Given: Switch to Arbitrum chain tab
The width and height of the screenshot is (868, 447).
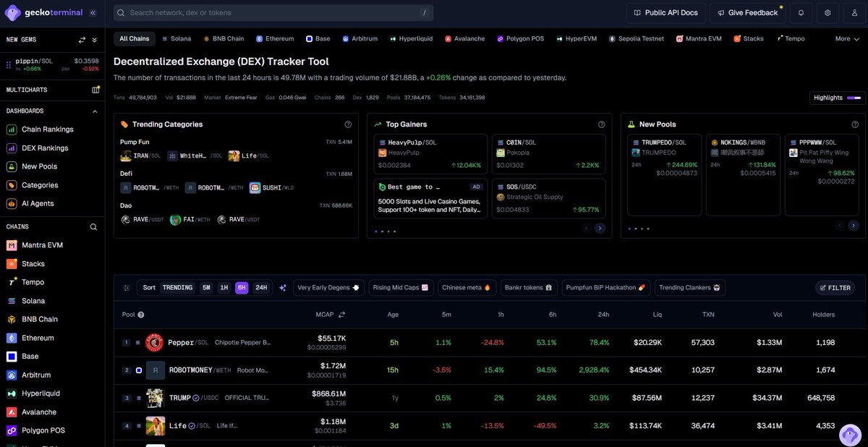Looking at the screenshot, I should click(362, 39).
